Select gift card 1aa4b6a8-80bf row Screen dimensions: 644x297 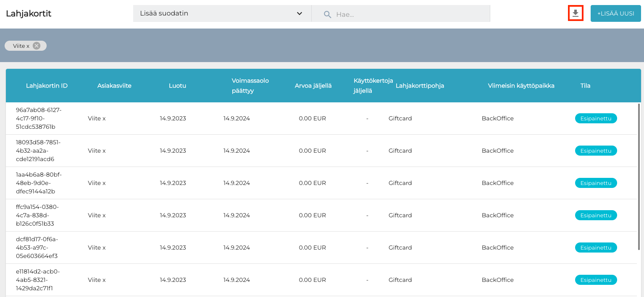[x=39, y=183]
